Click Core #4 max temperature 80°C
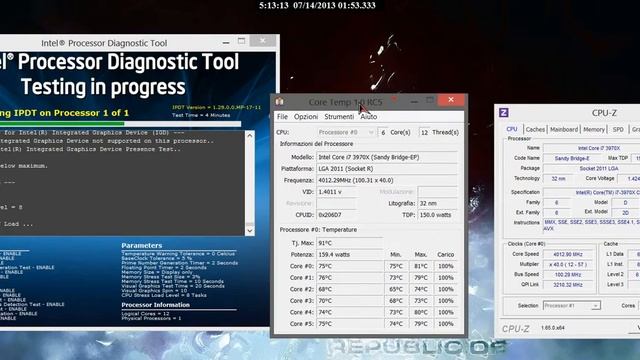 [x=421, y=312]
